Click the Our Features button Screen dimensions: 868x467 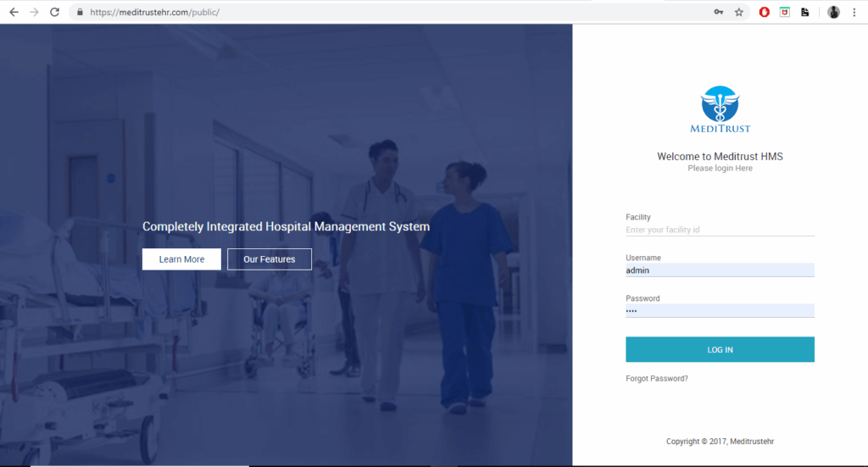270,259
